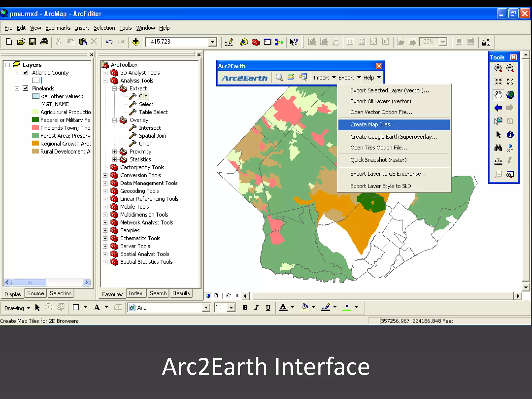Open the Arc2Earth Help menu button

pyautogui.click(x=372, y=77)
